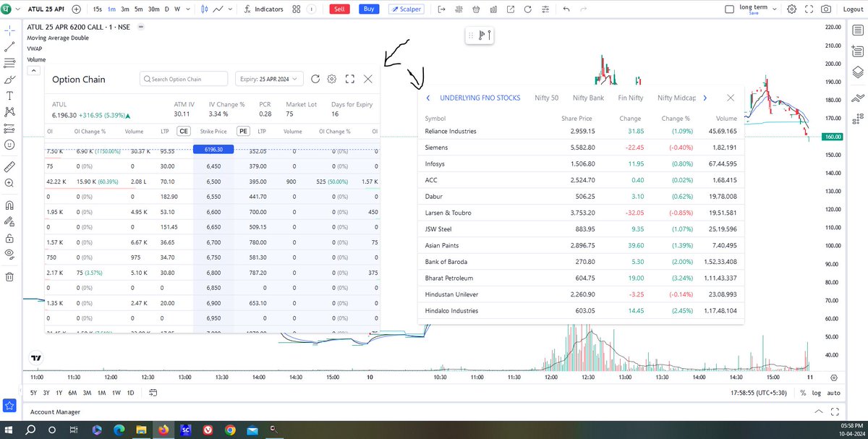Collapse the indicator legend chevron
868x439 pixels.
tap(33, 71)
